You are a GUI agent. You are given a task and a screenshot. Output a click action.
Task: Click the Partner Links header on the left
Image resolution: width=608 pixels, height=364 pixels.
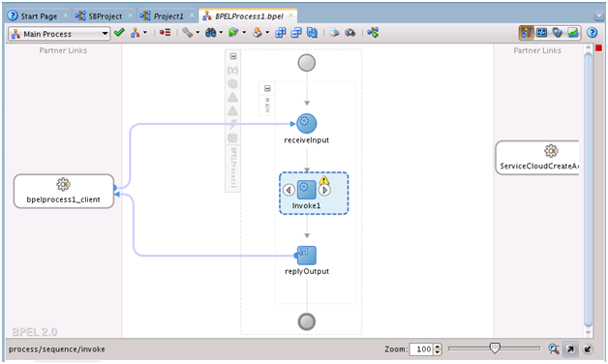pos(63,50)
